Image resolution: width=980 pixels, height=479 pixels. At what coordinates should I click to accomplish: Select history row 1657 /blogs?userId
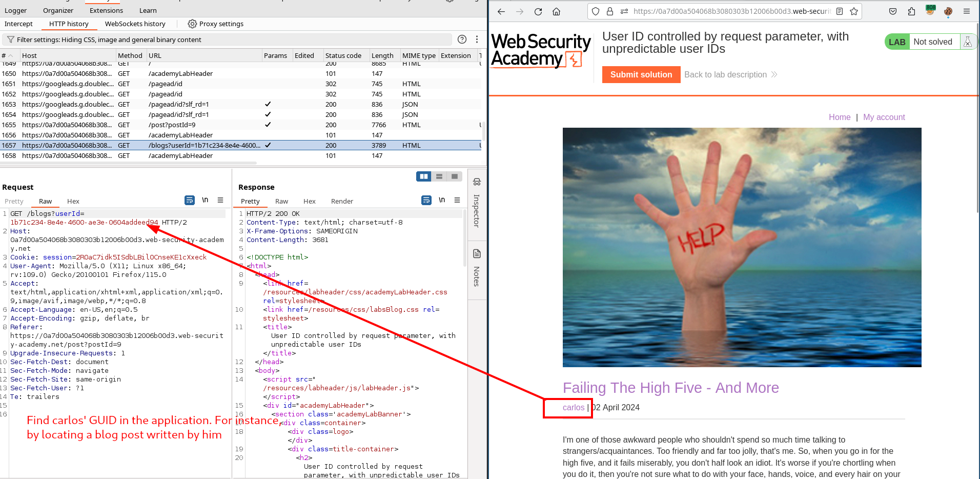click(241, 145)
